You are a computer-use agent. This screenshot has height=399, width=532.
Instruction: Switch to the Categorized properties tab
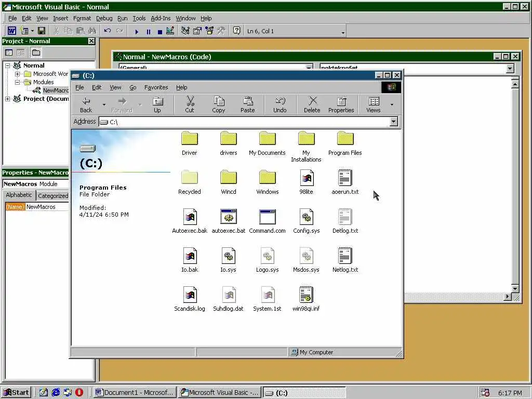(x=53, y=196)
